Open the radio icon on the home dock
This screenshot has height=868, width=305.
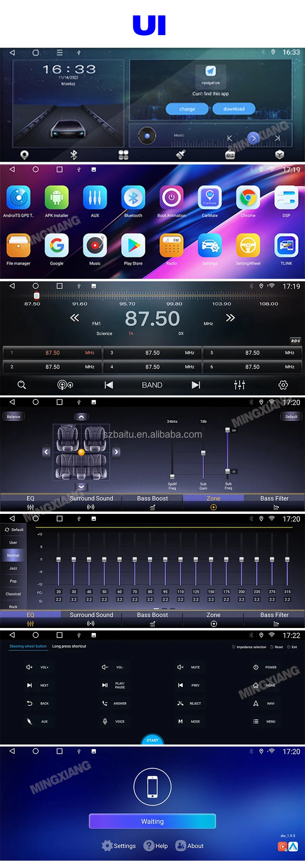(x=230, y=155)
